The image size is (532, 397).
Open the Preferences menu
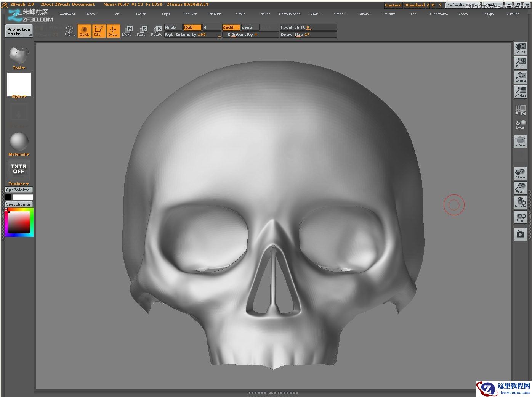tap(290, 14)
